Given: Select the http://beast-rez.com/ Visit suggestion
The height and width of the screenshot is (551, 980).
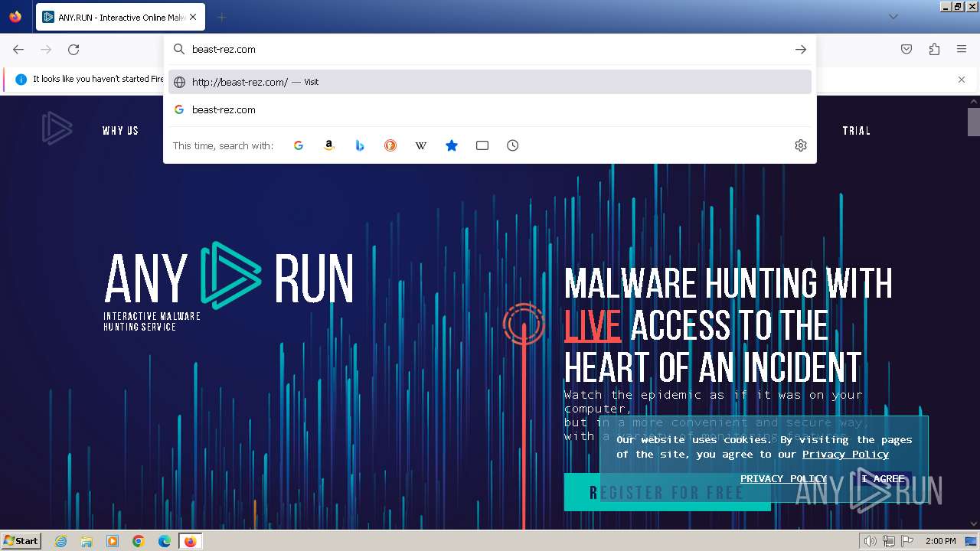Looking at the screenshot, I should point(490,82).
